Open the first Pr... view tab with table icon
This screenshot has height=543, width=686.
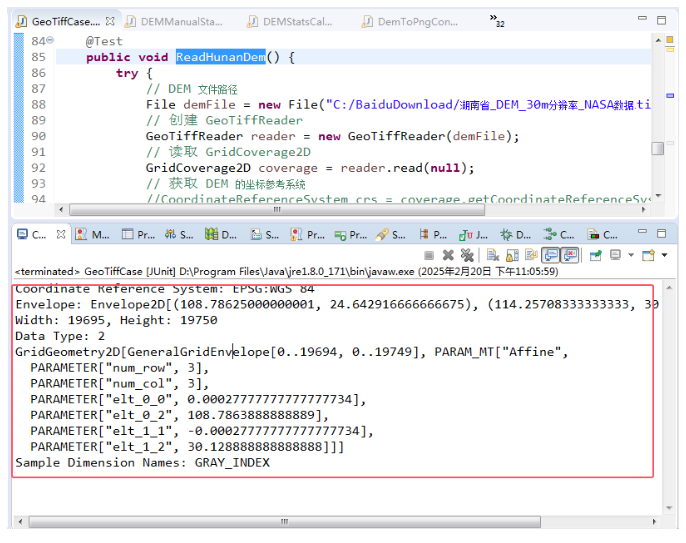tap(138, 235)
